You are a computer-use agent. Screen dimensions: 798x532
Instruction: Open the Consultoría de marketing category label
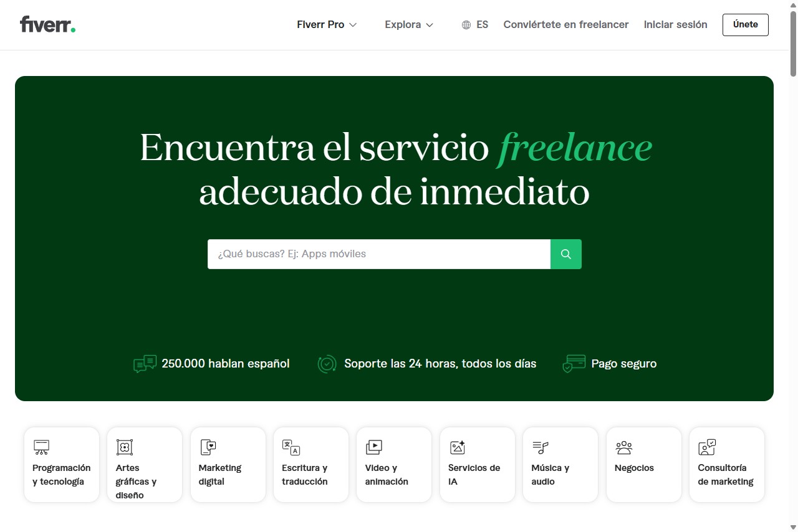click(x=726, y=475)
